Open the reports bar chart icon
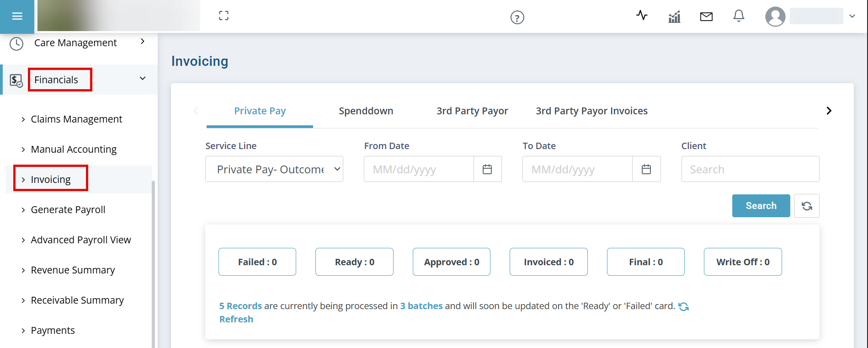 [x=674, y=17]
